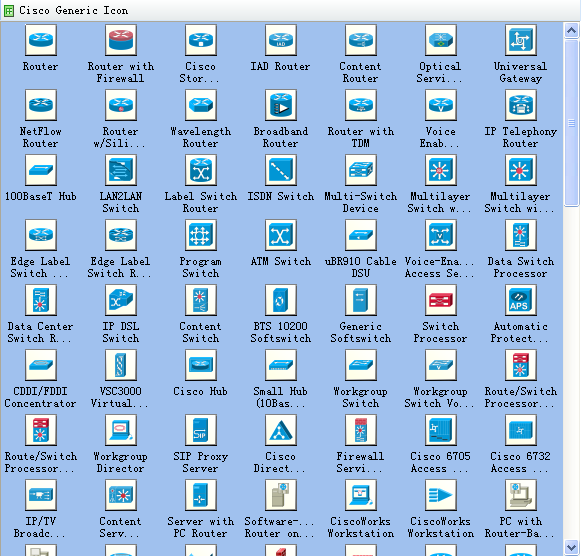581x557 pixels.
Task: Select the Workgroup Director icon
Action: (121, 430)
